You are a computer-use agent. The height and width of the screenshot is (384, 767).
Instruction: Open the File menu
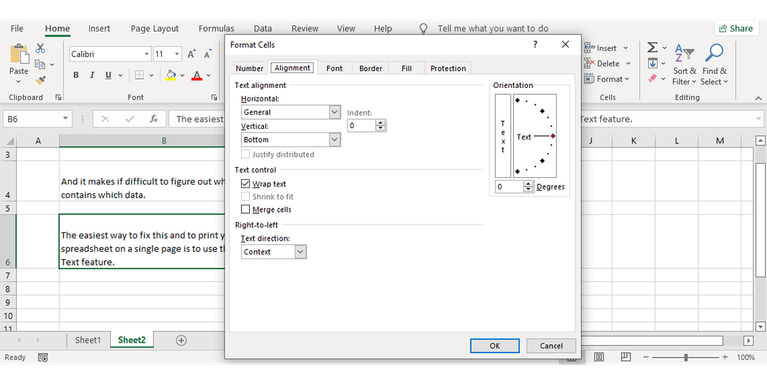coord(17,29)
